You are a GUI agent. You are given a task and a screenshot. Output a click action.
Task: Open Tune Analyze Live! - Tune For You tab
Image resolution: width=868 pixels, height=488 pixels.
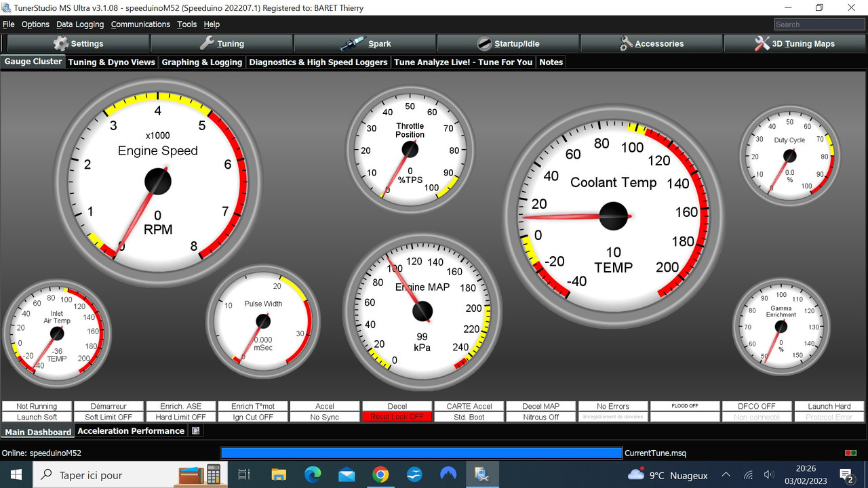point(463,62)
